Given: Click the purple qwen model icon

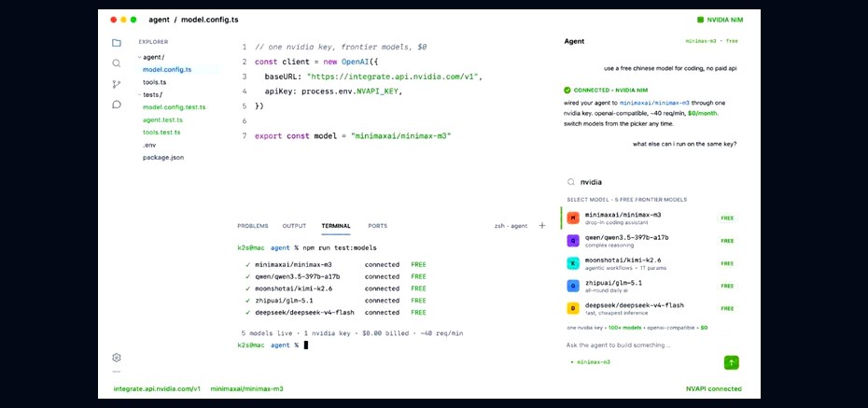Looking at the screenshot, I should click(573, 241).
